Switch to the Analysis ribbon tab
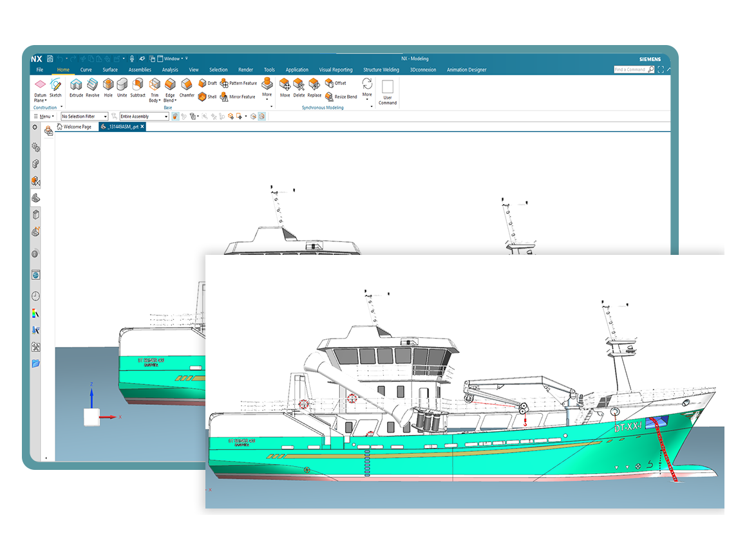Image resolution: width=747 pixels, height=560 pixels. [170, 70]
